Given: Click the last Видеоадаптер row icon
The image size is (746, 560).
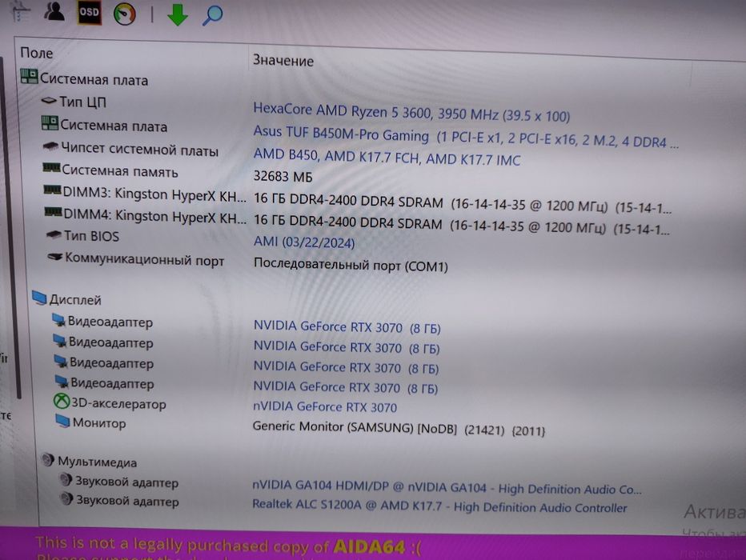Looking at the screenshot, I should pyautogui.click(x=62, y=382).
